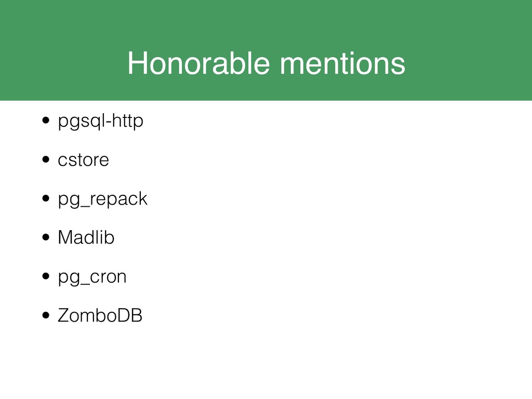Click the bullet dot beside pg_cron
The image size is (532, 399).
click(x=46, y=276)
